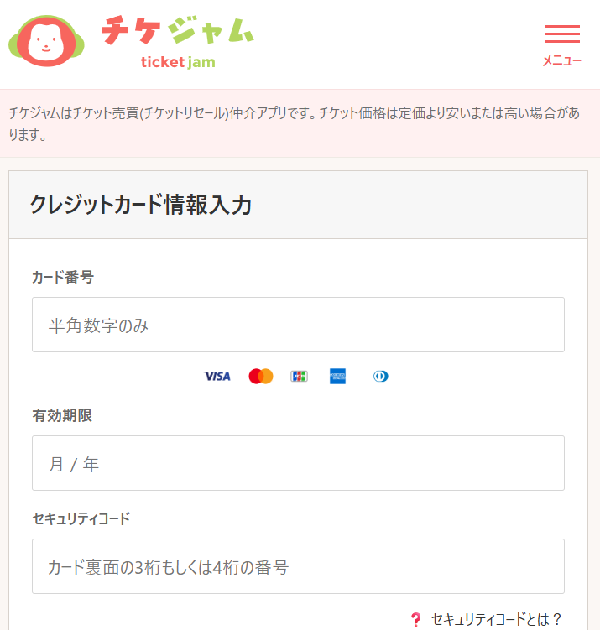600x630 pixels.
Task: Click the red question mark icon
Action: click(x=416, y=619)
